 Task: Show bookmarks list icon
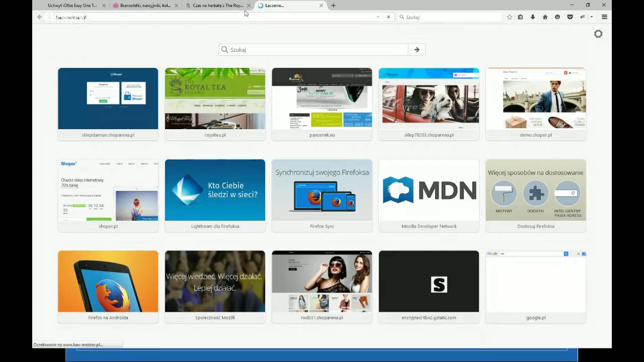[520, 17]
